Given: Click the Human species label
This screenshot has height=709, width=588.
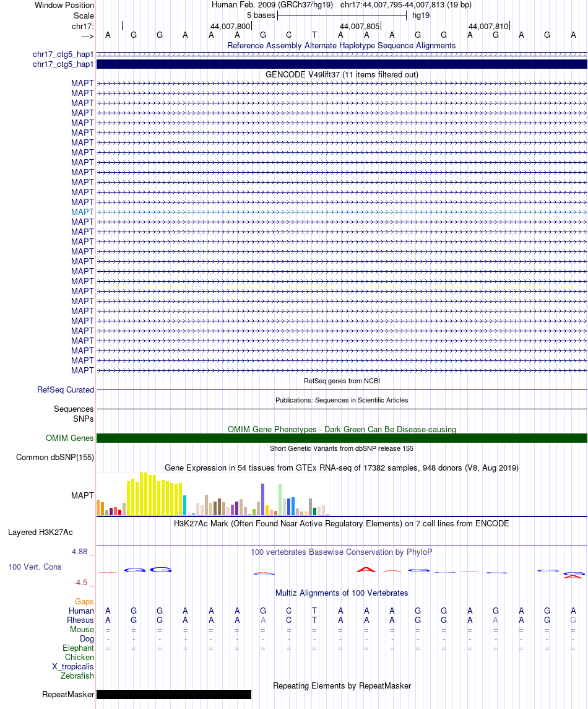Looking at the screenshot, I should tap(81, 611).
